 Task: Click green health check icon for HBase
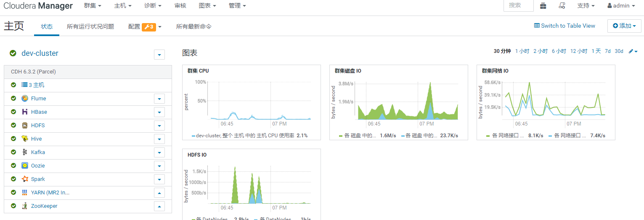coord(13,112)
